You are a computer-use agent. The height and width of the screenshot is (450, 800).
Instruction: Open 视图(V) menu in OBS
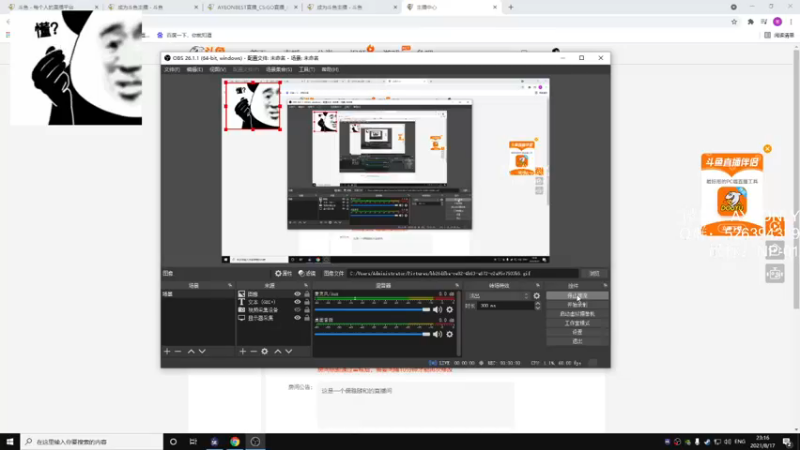(217, 69)
